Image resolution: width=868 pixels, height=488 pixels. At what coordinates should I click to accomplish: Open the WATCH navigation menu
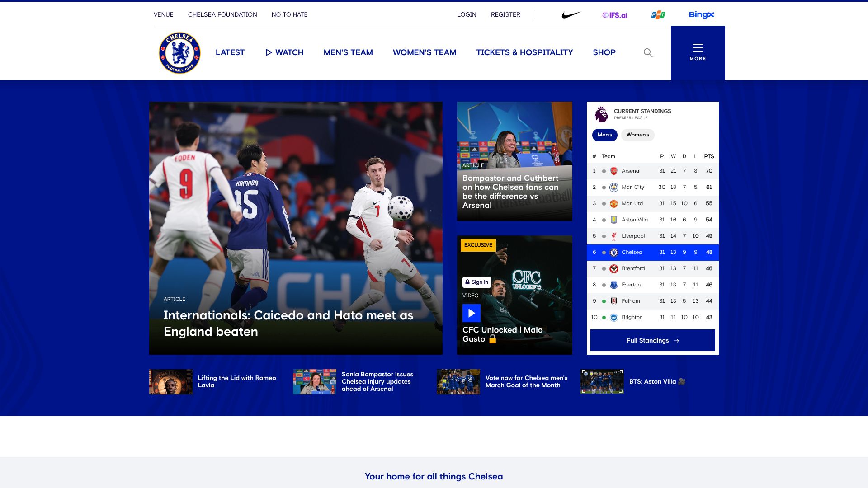(284, 52)
